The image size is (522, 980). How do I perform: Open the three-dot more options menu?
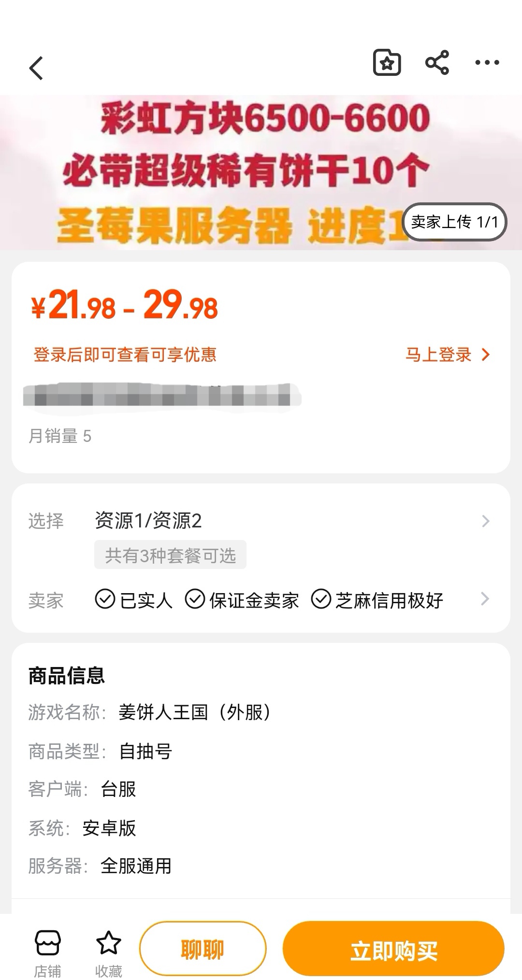[x=487, y=63]
